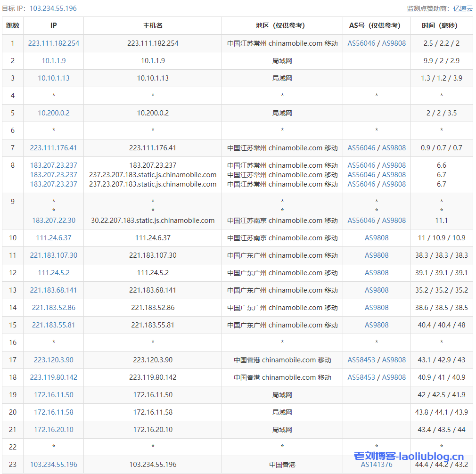476x474 pixels.
Task: Open the 10.1.1.9 link in hop 2
Action: [53, 60]
